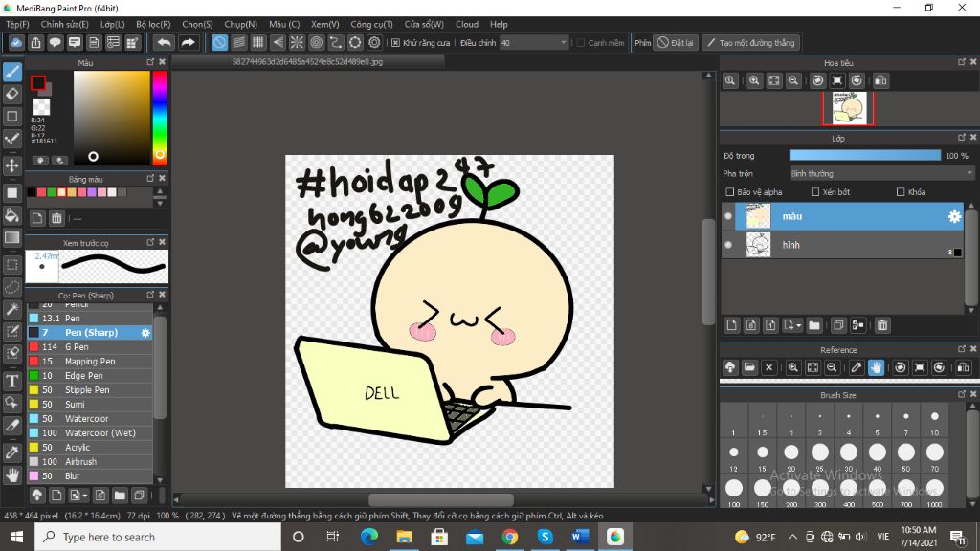Open File Explorer from taskbar
This screenshot has width=980, height=551.
404,537
